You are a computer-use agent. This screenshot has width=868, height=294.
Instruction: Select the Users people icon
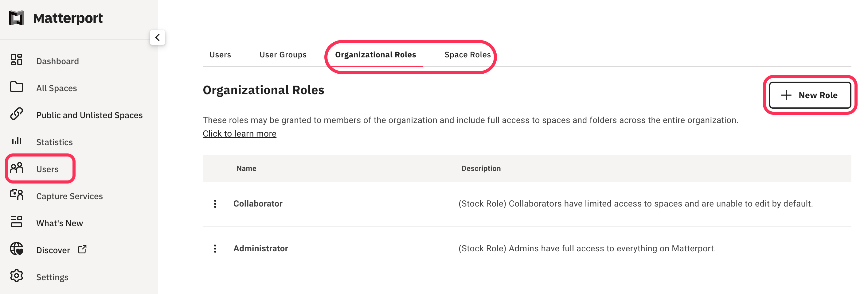coord(17,168)
